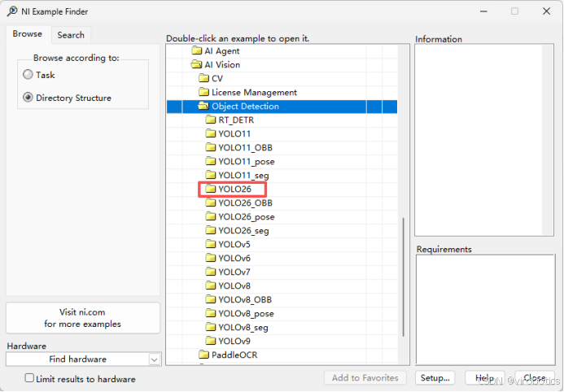Select the YOLO11_pose label
This screenshot has height=392, width=564.
(x=247, y=162)
